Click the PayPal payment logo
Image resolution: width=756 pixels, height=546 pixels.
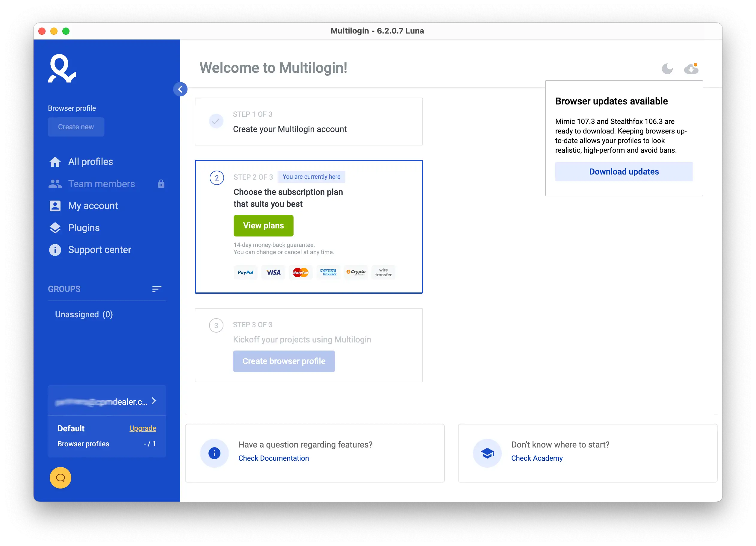tap(245, 272)
